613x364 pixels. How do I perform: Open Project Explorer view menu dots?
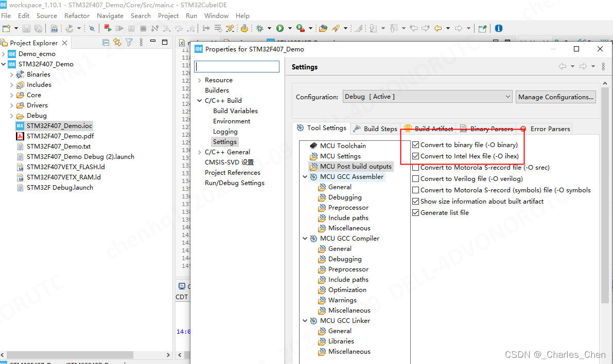click(x=141, y=43)
